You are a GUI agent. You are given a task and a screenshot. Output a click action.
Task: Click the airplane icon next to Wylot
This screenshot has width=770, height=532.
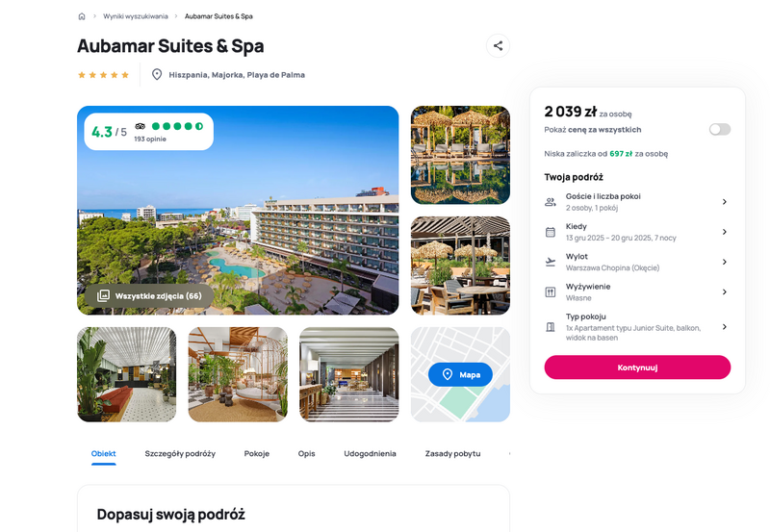point(551,262)
